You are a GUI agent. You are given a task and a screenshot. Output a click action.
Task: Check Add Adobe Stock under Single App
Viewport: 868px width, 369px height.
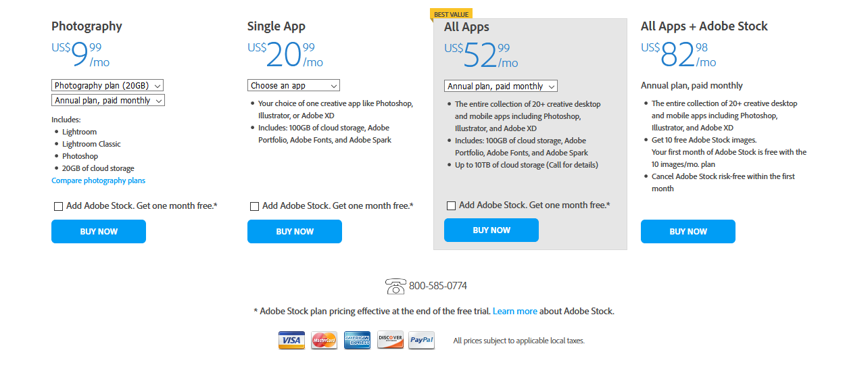(x=254, y=206)
